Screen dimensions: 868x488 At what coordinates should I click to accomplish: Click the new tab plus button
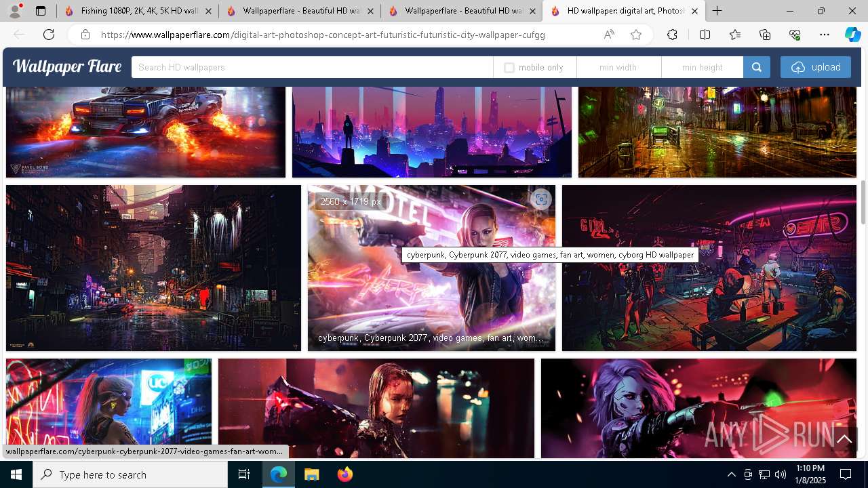click(x=717, y=11)
